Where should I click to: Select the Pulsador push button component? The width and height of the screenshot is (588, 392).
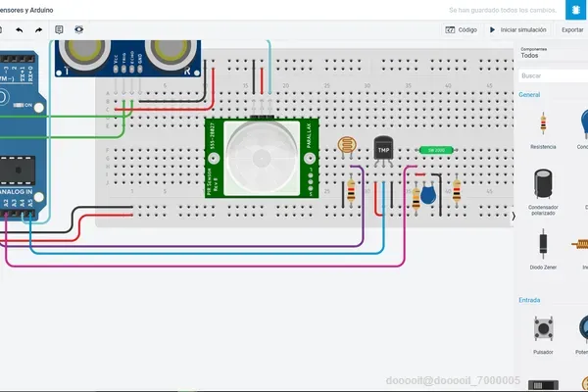coord(543,328)
